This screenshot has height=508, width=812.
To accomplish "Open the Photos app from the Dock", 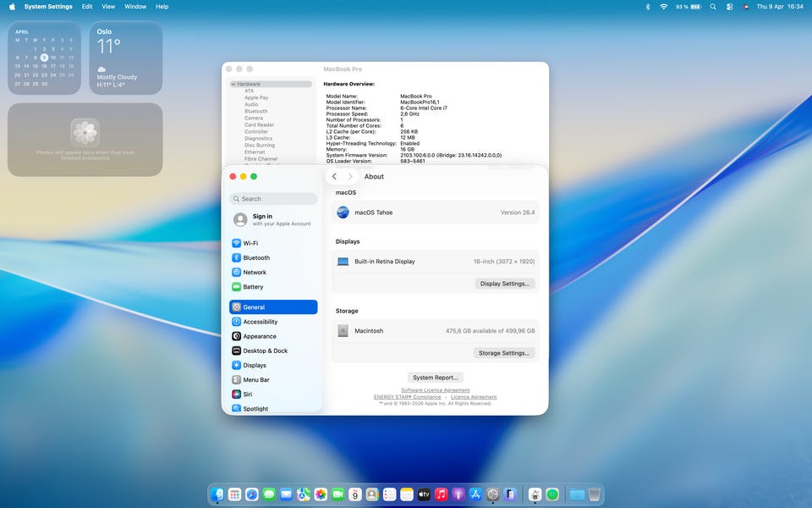I will 321,494.
